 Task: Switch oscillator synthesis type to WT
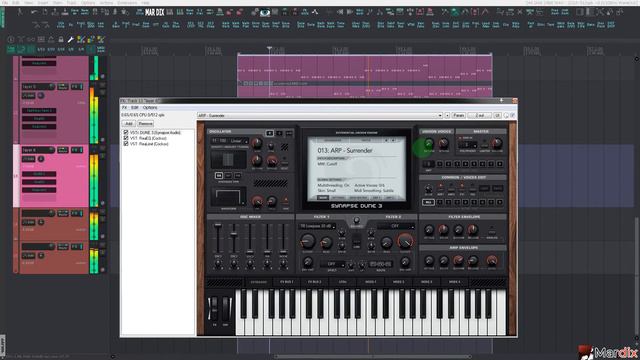[x=228, y=176]
